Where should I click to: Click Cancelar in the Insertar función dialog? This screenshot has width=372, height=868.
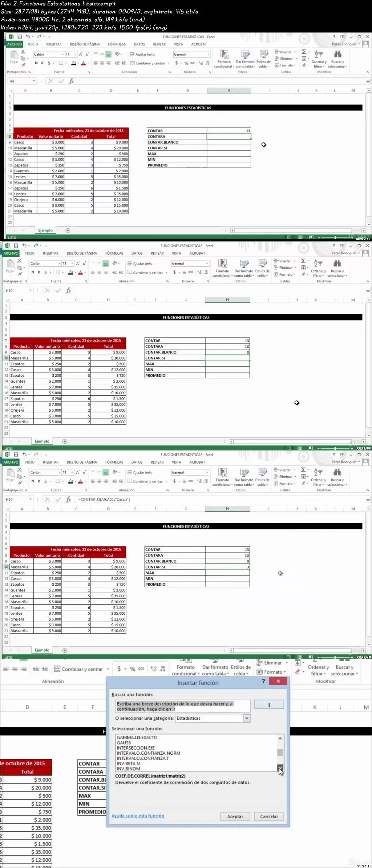click(269, 816)
